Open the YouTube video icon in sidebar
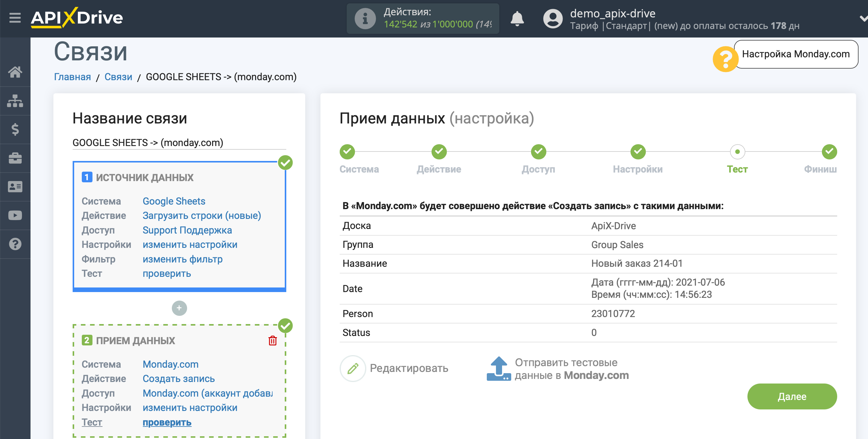Image resolution: width=868 pixels, height=439 pixels. pos(15,215)
